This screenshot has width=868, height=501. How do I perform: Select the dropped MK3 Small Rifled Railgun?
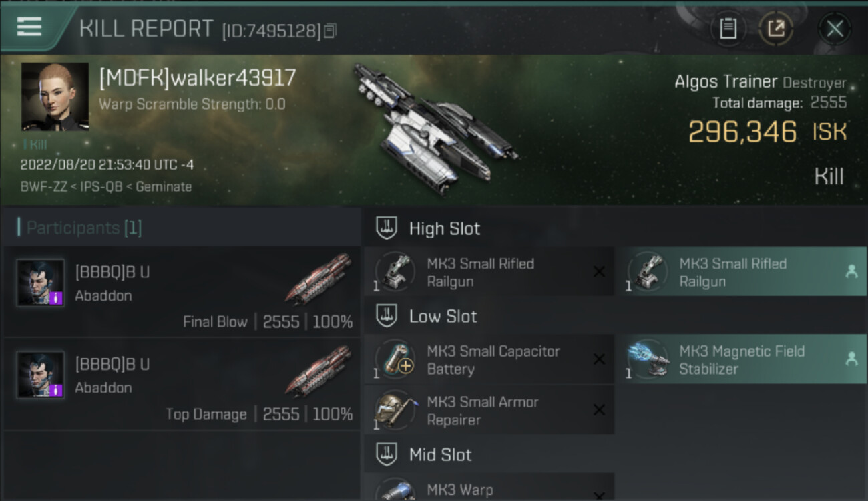741,272
